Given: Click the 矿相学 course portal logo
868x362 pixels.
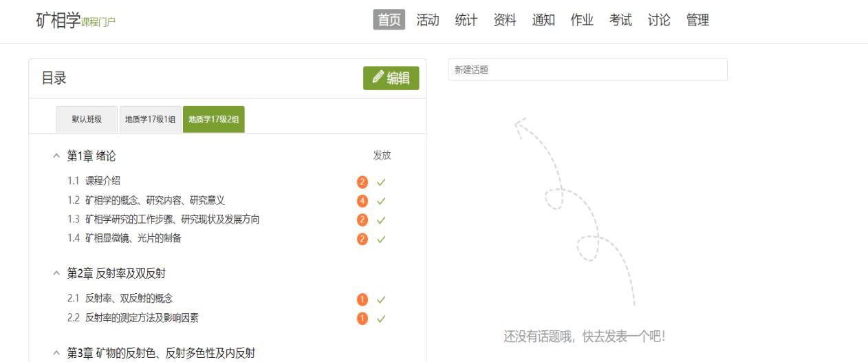Looking at the screenshot, I should [x=76, y=21].
